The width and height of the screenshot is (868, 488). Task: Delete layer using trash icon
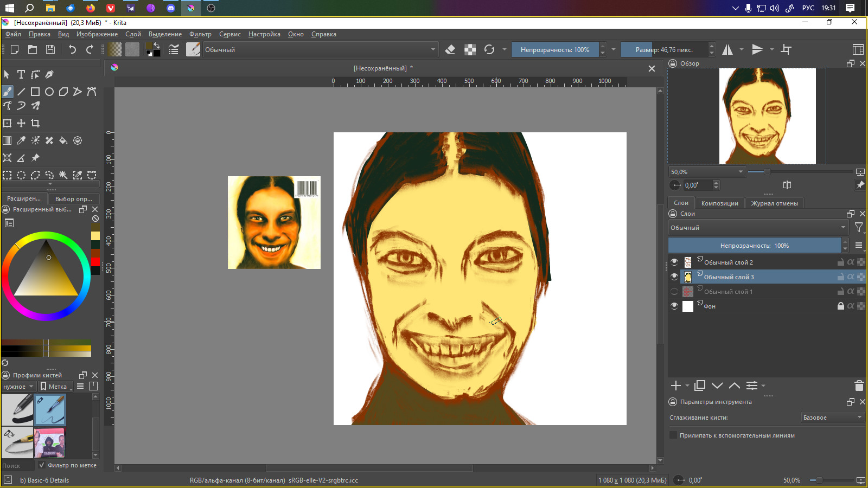point(859,386)
